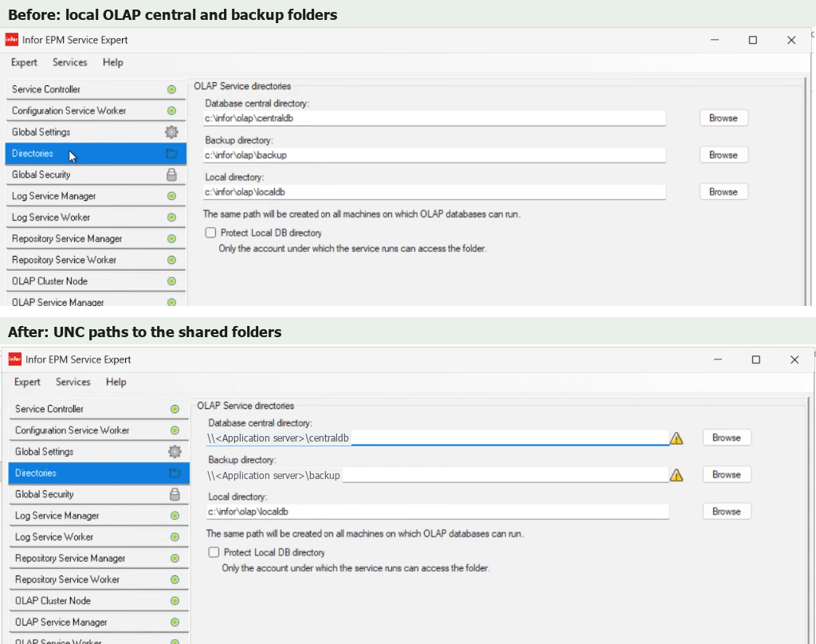Viewport: 816px width, 644px height.
Task: Open the Help menu in the After window
Action: [116, 382]
